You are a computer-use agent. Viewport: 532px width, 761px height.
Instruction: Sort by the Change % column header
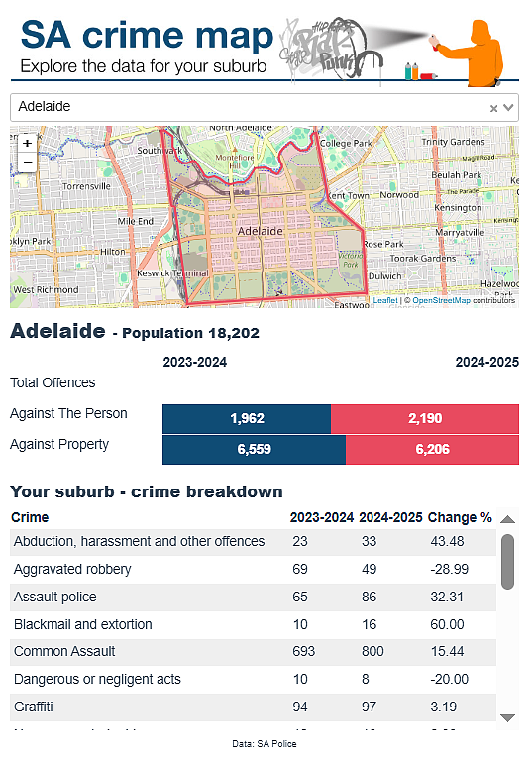(460, 517)
